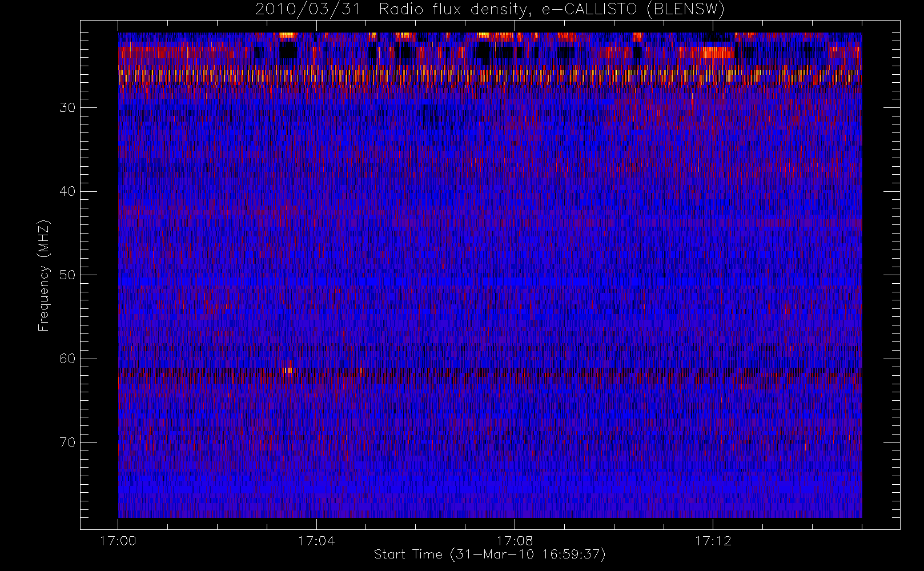Viewport: 924px width, 571px height.
Task: Click the 70 MHz frequency tick label
Action: (67, 443)
